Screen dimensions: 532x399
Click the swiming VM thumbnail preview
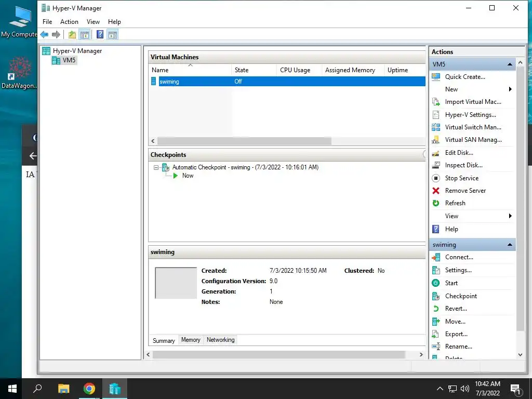pyautogui.click(x=176, y=283)
